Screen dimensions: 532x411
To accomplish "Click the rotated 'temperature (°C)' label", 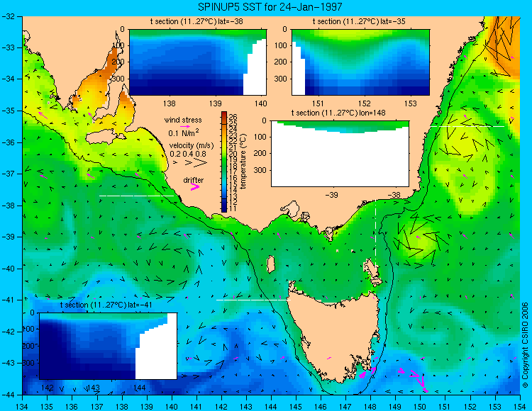I will (x=243, y=162).
